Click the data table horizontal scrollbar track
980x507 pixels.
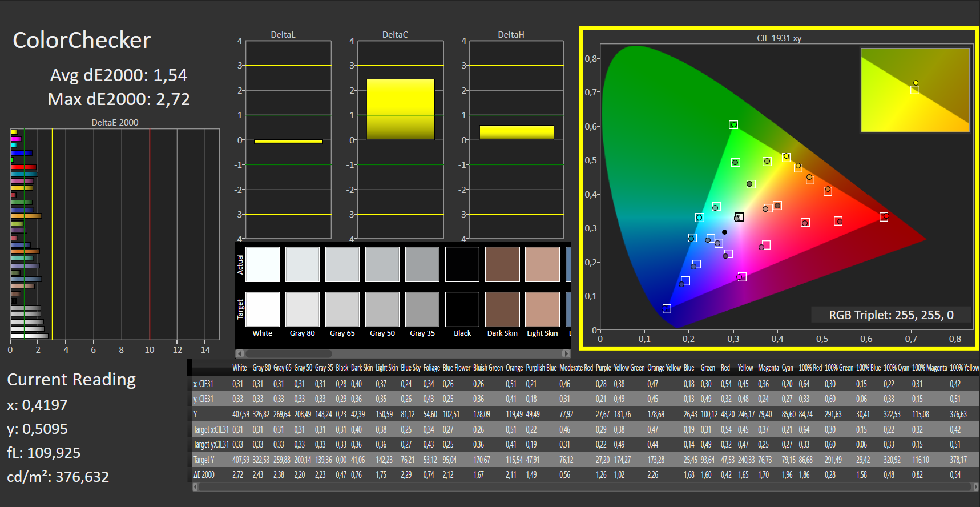point(586,487)
